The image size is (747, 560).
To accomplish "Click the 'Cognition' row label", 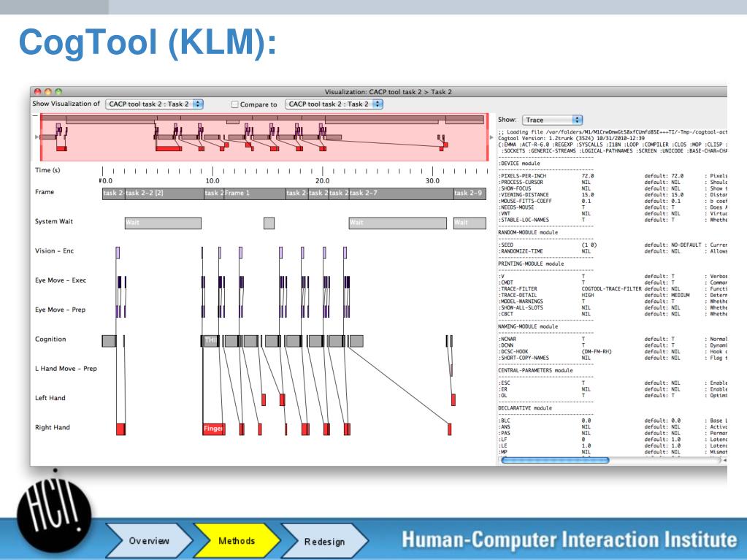I will 50,339.
